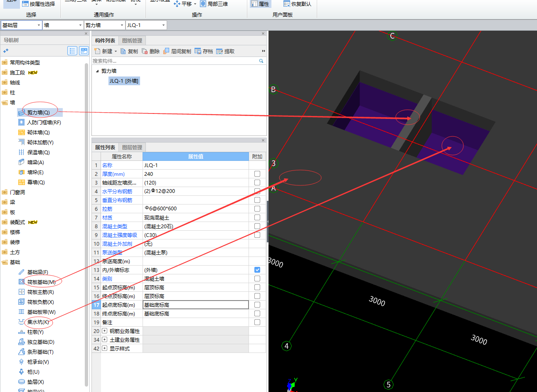Click 删除 delete component icon

pos(145,51)
